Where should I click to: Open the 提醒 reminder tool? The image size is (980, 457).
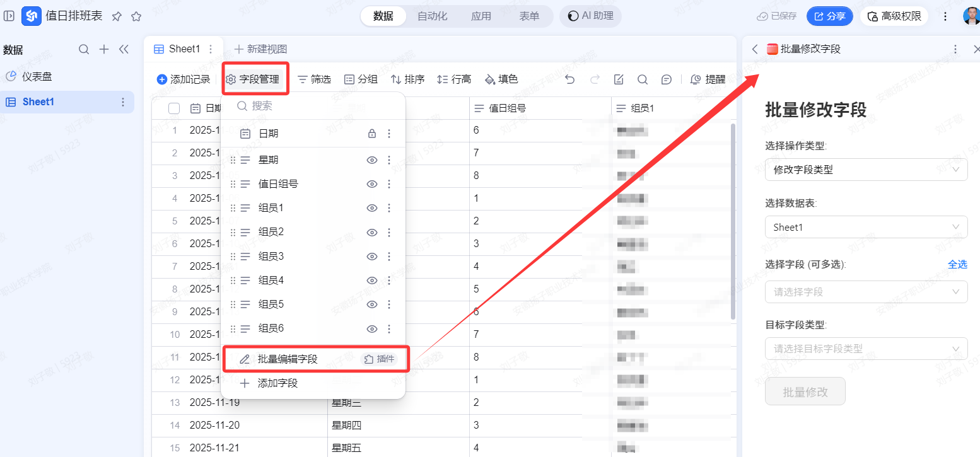pos(708,79)
